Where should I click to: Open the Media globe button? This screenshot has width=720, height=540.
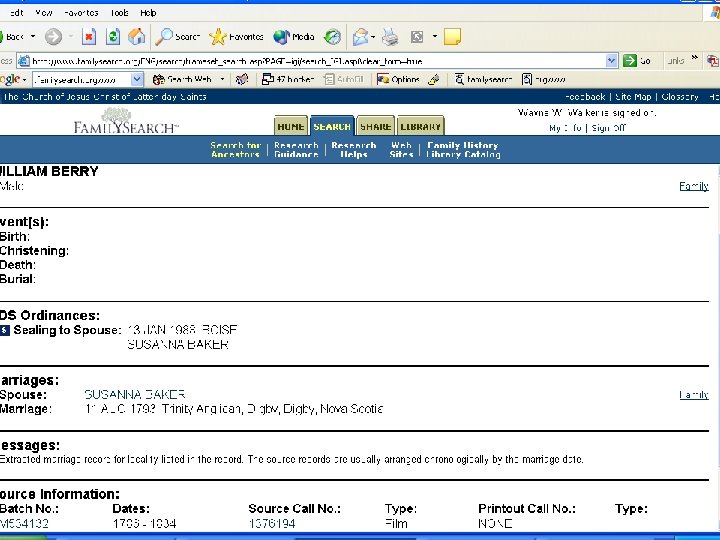pos(293,37)
